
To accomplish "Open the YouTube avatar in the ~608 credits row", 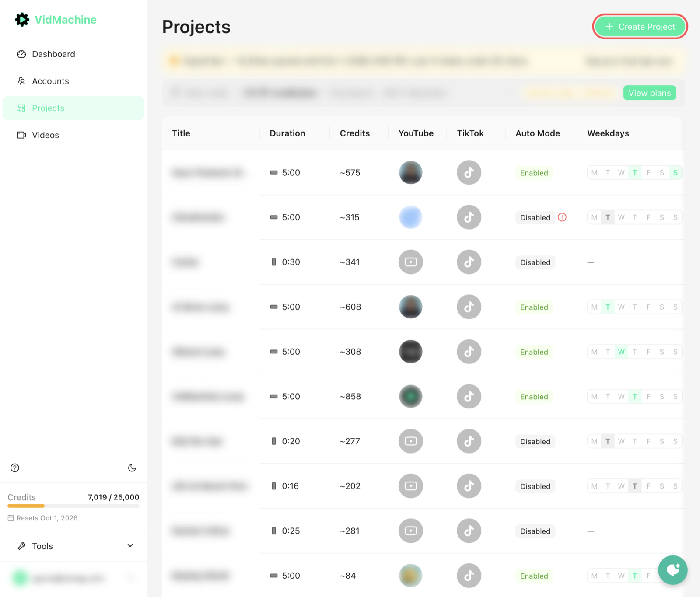I will coord(411,307).
